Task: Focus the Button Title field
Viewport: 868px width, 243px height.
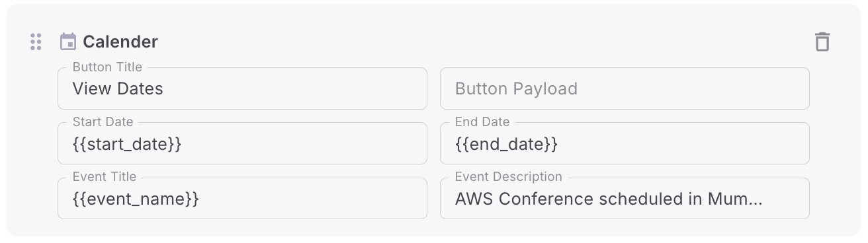Action: tap(242, 88)
